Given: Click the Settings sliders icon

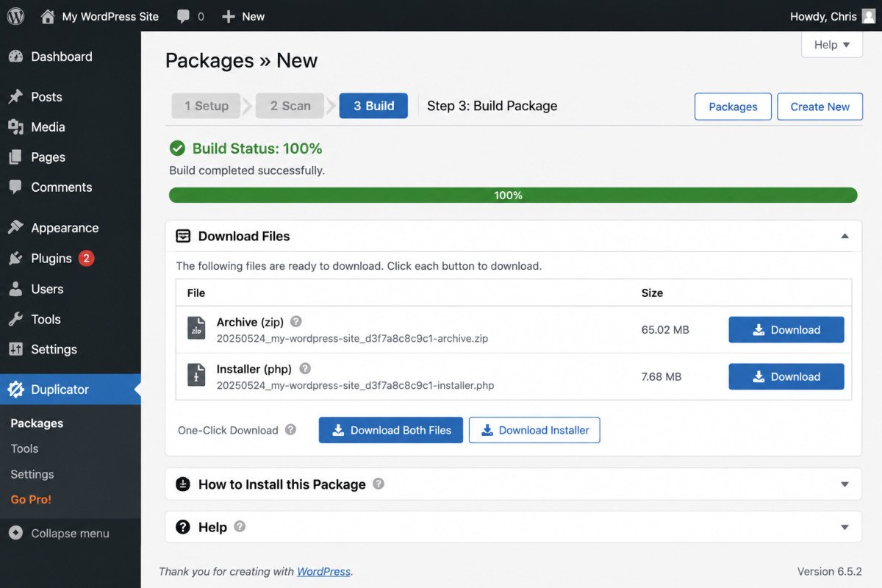Looking at the screenshot, I should click(x=15, y=349).
